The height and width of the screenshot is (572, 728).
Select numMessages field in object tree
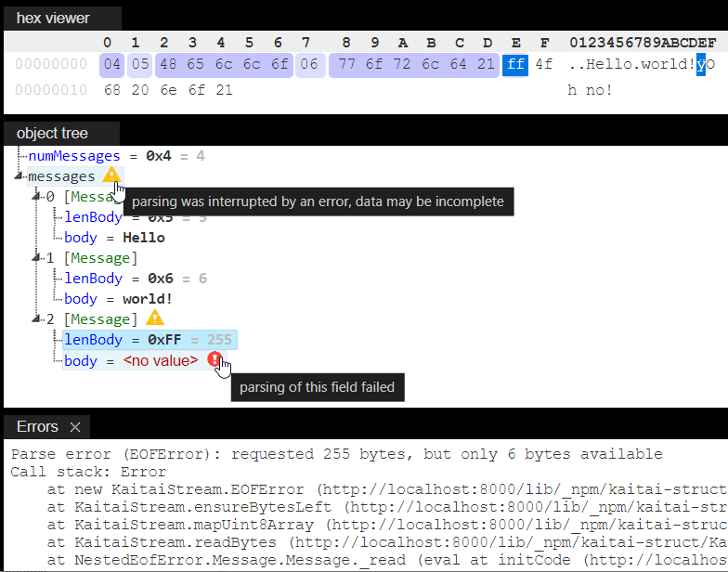click(x=74, y=156)
